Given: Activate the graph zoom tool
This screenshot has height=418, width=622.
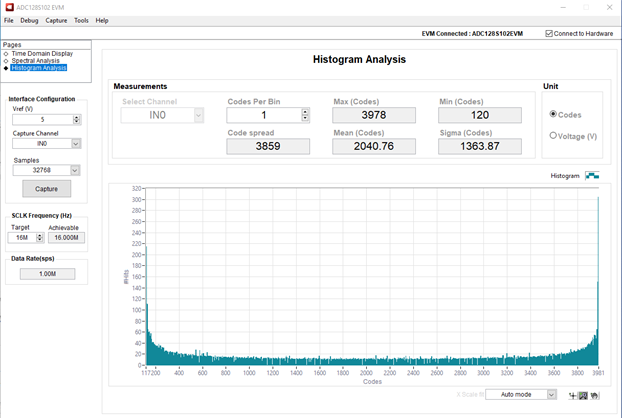Looking at the screenshot, I should pos(583,396).
